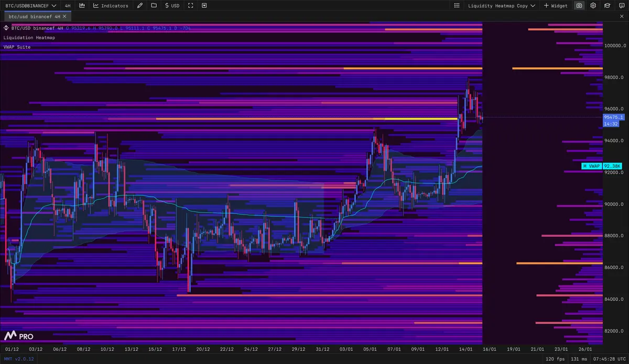
Task: Select the VWAP Suite indicator label
Action: 17,47
